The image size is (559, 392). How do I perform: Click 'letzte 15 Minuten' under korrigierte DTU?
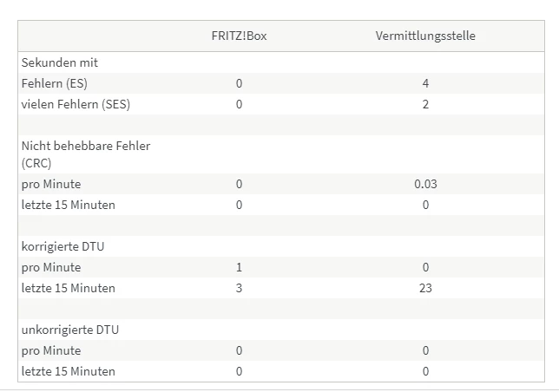click(x=68, y=288)
